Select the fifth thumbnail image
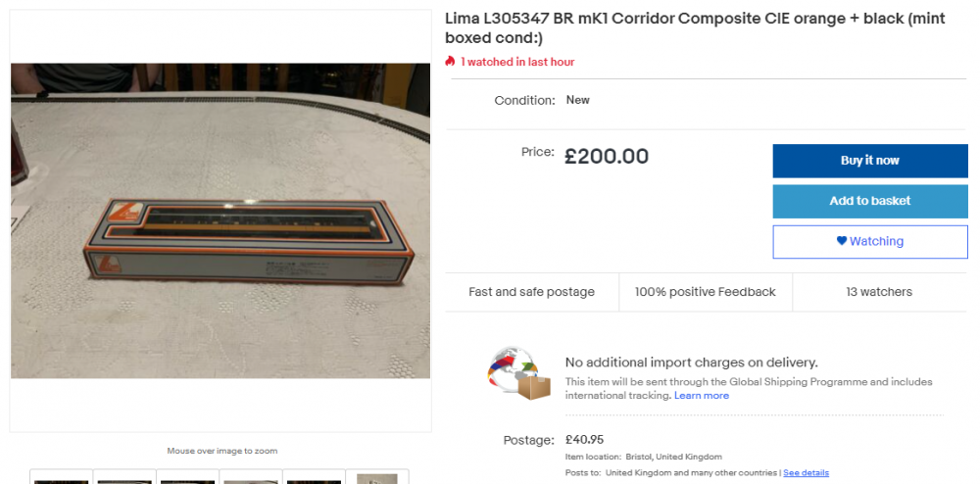Viewport: 980px width, 484px height. [315, 478]
